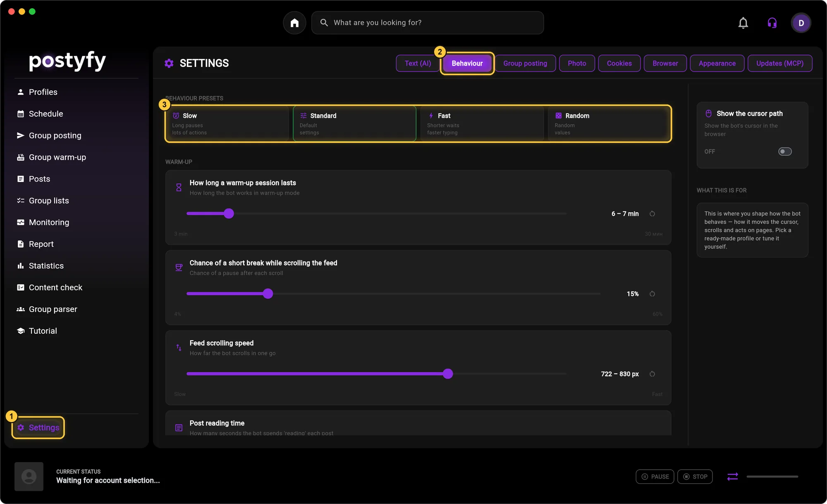Click the STOP button
The height and width of the screenshot is (504, 827).
pyautogui.click(x=695, y=477)
